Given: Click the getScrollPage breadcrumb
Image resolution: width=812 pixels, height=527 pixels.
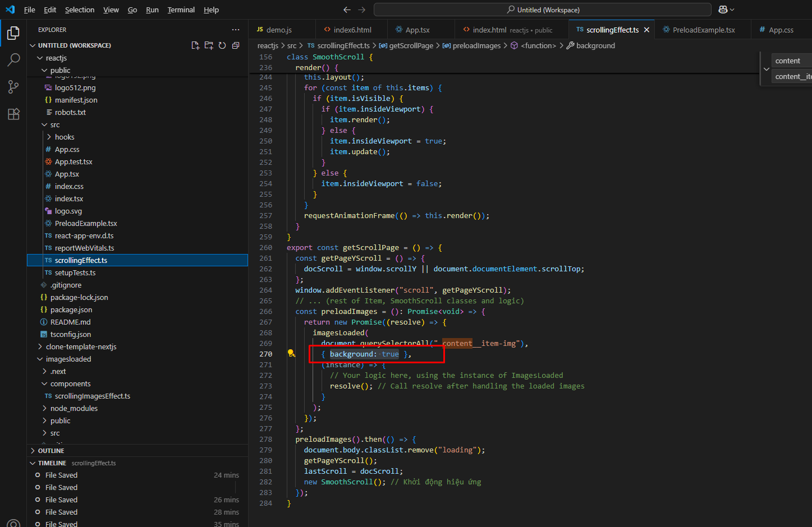Looking at the screenshot, I should tap(411, 45).
